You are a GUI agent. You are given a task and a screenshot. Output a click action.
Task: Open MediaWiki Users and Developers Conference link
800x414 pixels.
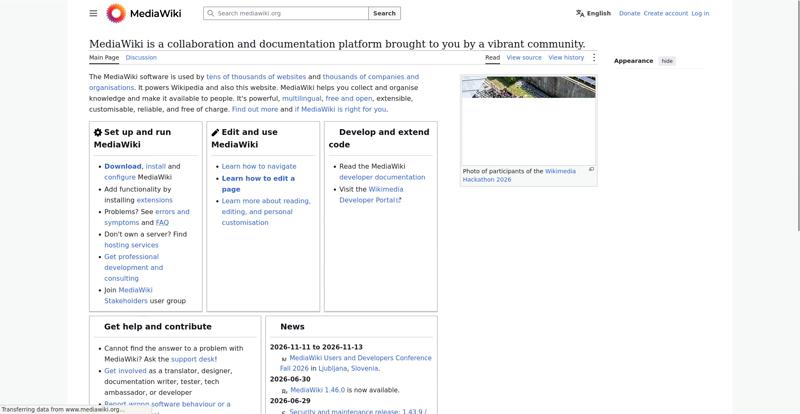click(x=356, y=363)
